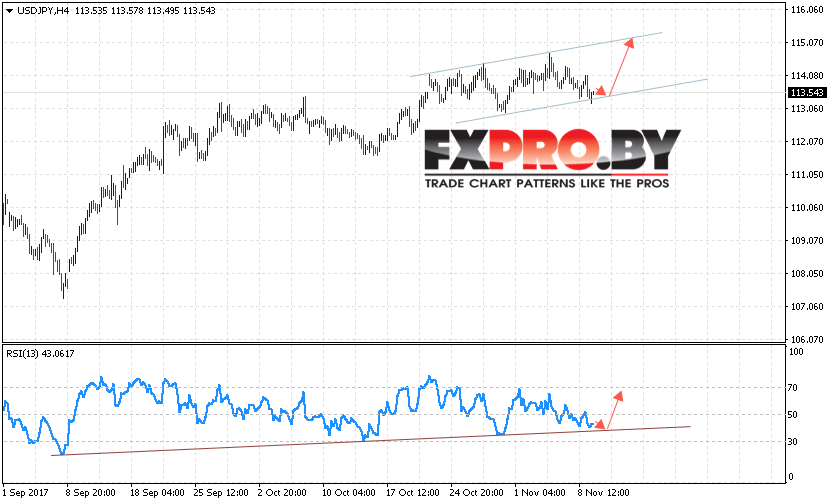The height and width of the screenshot is (504, 828).
Task: Click the 109.070 price axis label
Action: (807, 240)
